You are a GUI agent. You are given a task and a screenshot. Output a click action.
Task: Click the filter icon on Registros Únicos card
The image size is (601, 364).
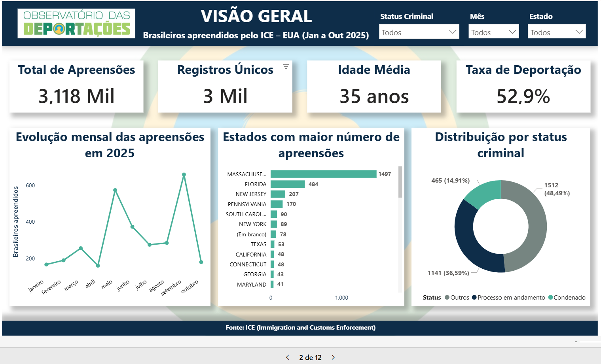pos(286,67)
